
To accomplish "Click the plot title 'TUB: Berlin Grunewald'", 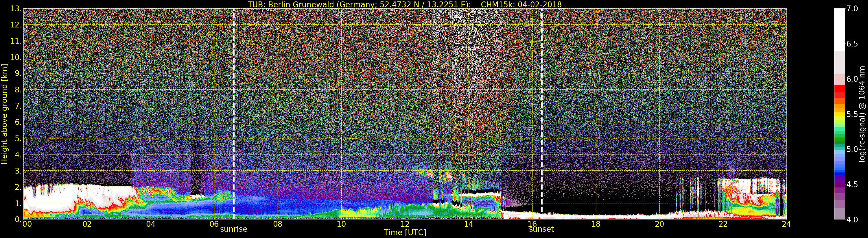I will point(291,4).
